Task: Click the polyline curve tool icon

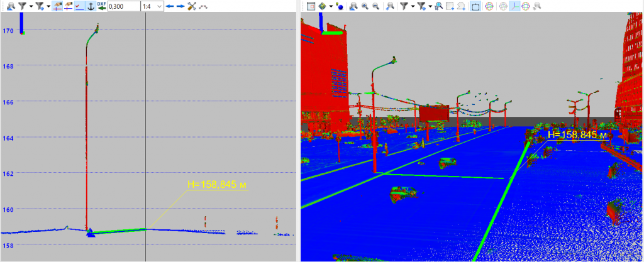Action: point(203,6)
